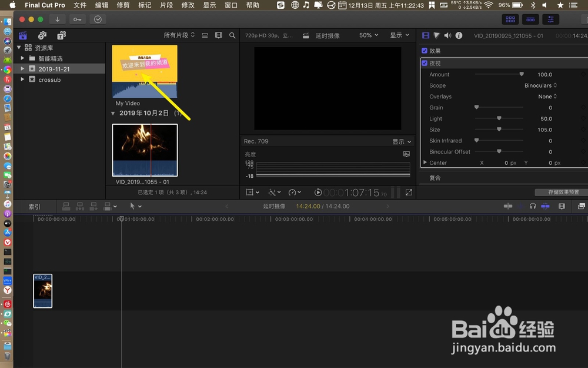This screenshot has width=588, height=368.
Task: Open the viewer 显示 dropdown
Action: coord(399,35)
